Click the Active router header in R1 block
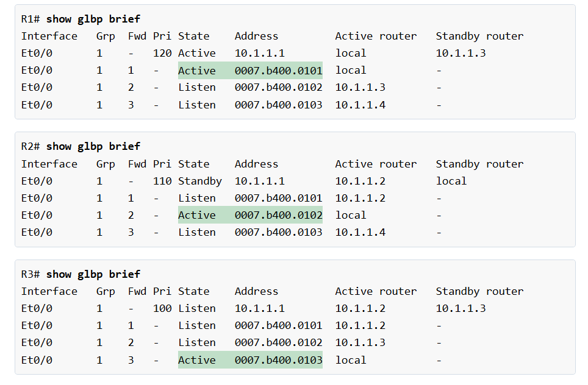 tap(376, 36)
